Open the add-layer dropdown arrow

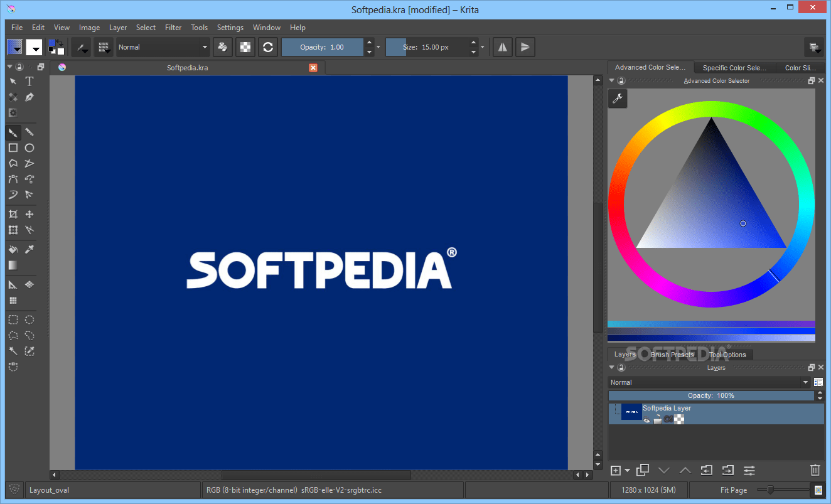(x=627, y=469)
